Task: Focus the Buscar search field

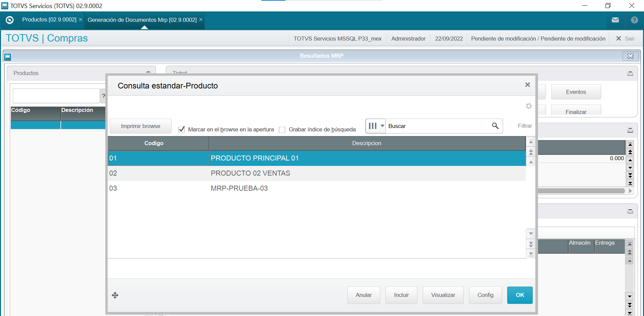Action: click(x=438, y=126)
